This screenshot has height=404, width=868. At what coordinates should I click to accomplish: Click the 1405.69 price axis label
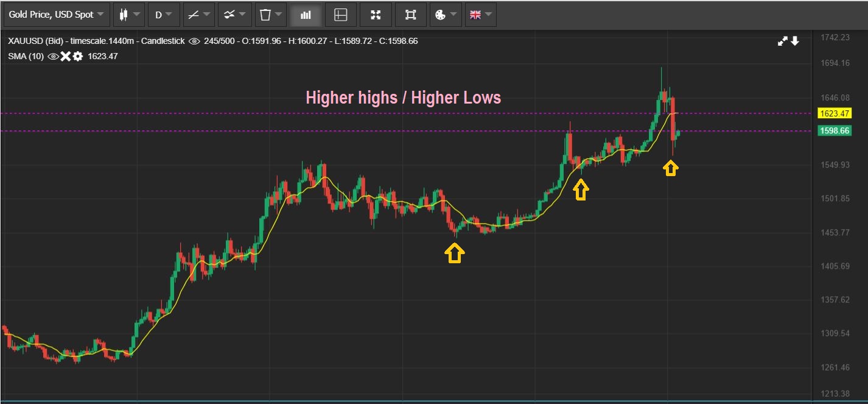pyautogui.click(x=835, y=266)
